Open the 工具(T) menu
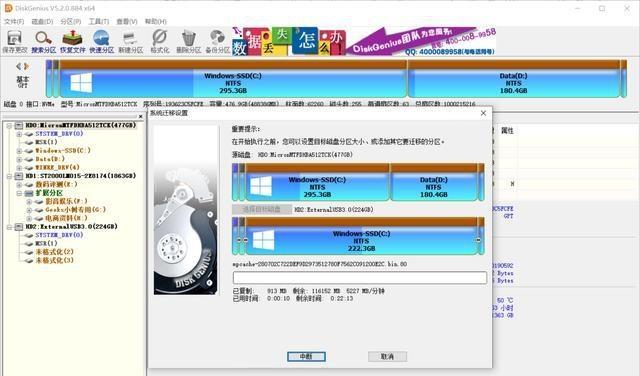Image resolution: width=640 pixels, height=376 pixels. (99, 21)
